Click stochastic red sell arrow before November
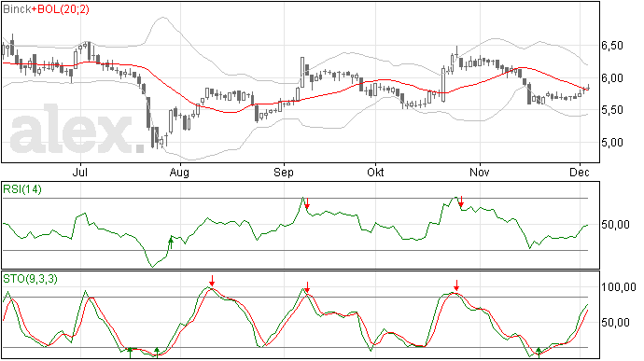Screen dimensions: 644x361 [456, 285]
